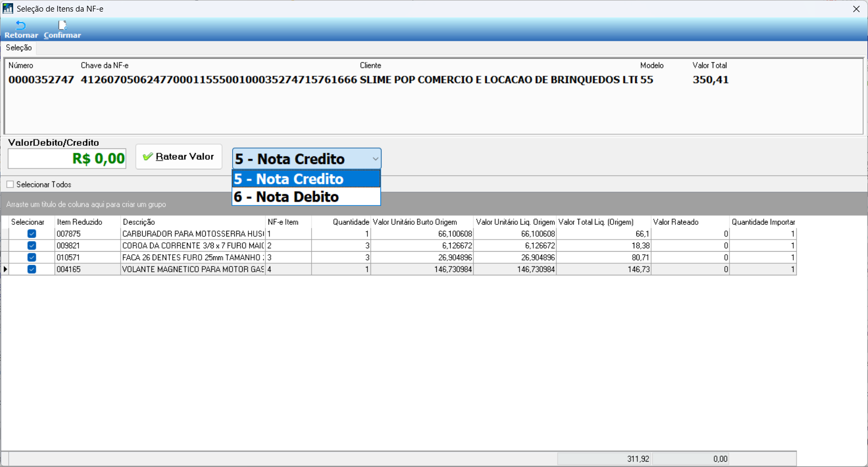Click the Retornar back arrow icon
The width and height of the screenshot is (868, 467).
click(21, 25)
